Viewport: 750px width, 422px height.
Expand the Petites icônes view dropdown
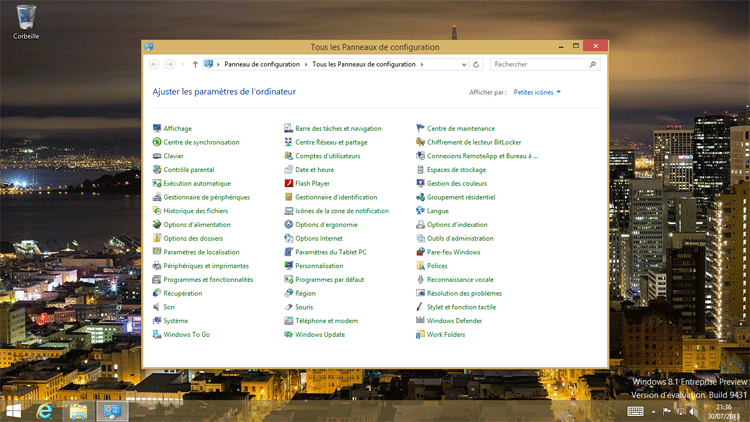pos(537,92)
